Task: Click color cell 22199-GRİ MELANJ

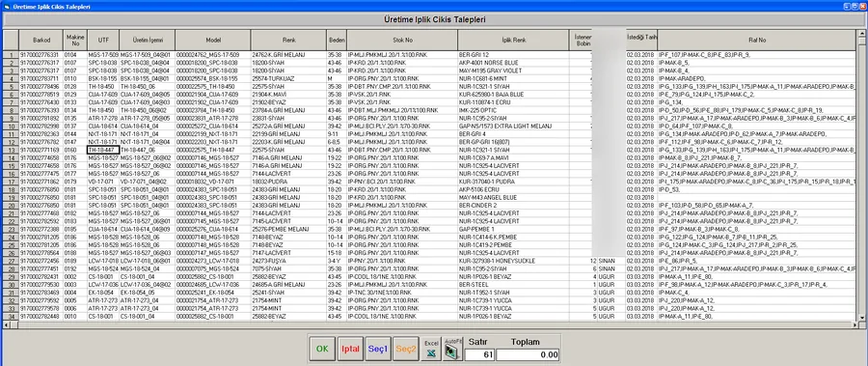Action: pos(289,134)
